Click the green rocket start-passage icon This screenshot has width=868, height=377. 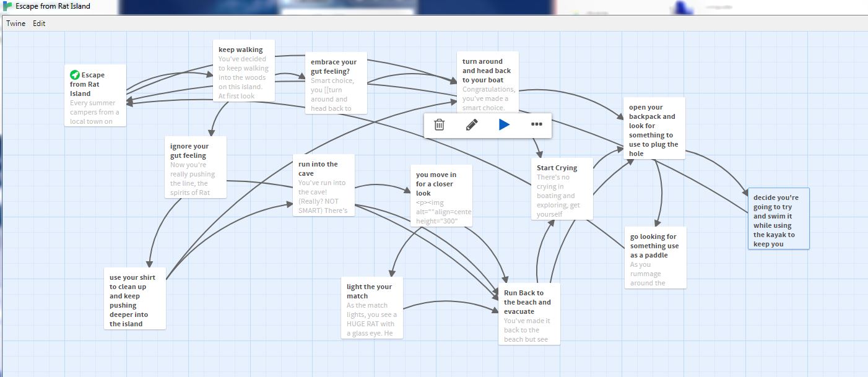74,75
